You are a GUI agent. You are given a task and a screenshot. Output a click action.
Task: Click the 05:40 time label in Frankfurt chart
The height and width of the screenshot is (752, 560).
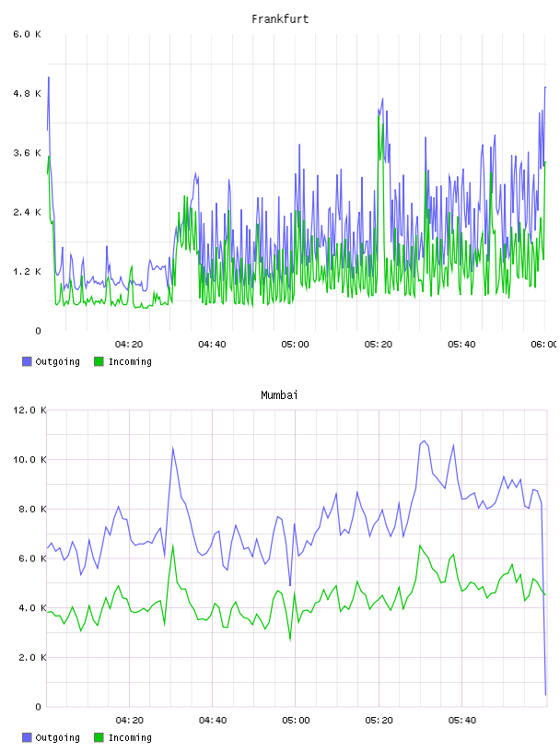click(x=461, y=345)
